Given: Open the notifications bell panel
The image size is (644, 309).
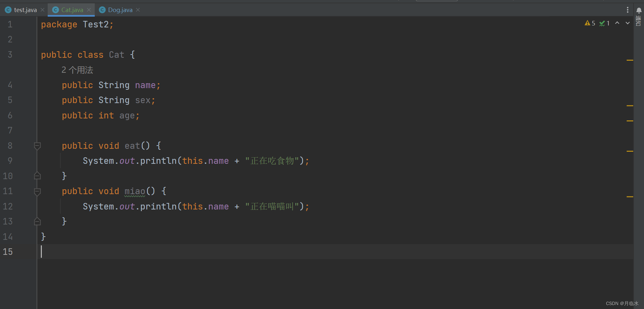Looking at the screenshot, I should 639,10.
